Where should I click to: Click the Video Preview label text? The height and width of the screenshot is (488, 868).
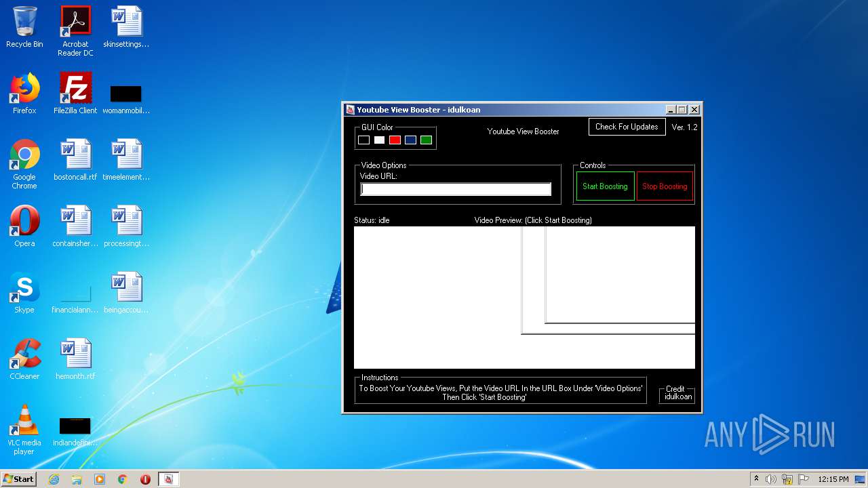pos(533,220)
